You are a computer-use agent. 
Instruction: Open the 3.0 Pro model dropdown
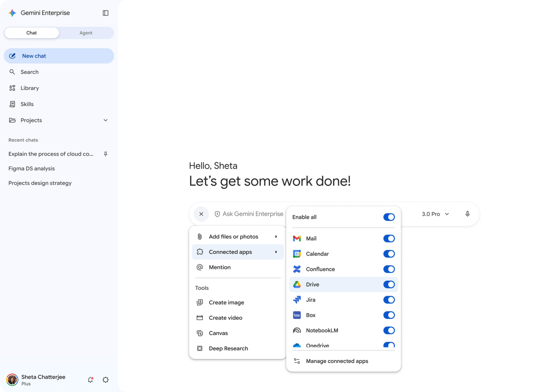435,214
